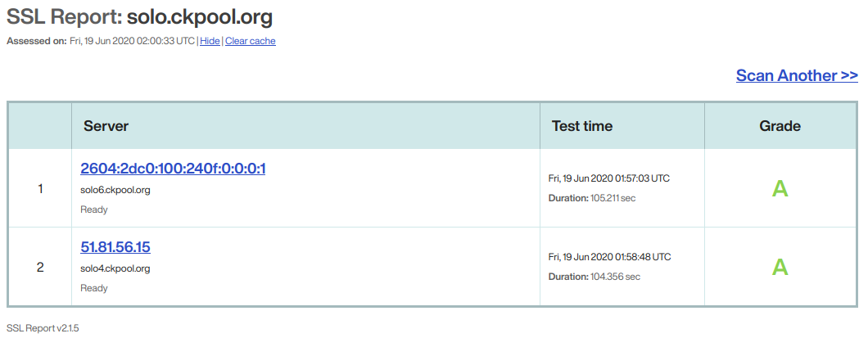Click the SSL Report solo.ckpool.org heading

point(139,17)
